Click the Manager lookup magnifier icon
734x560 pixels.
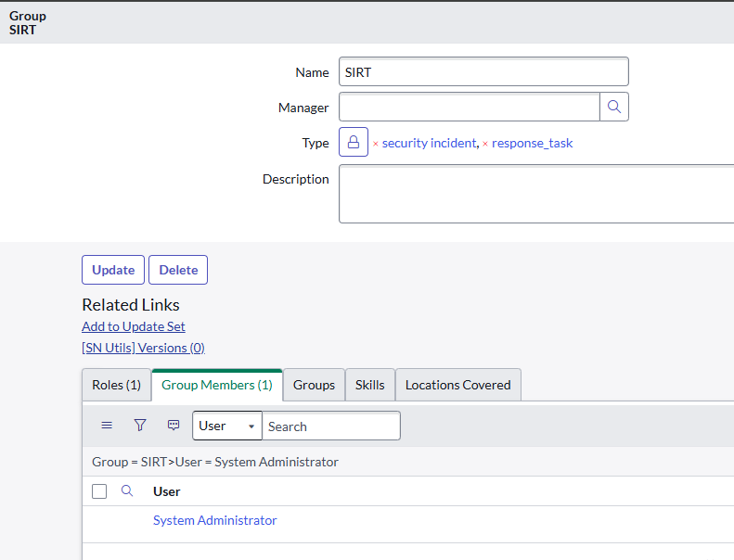(x=614, y=107)
